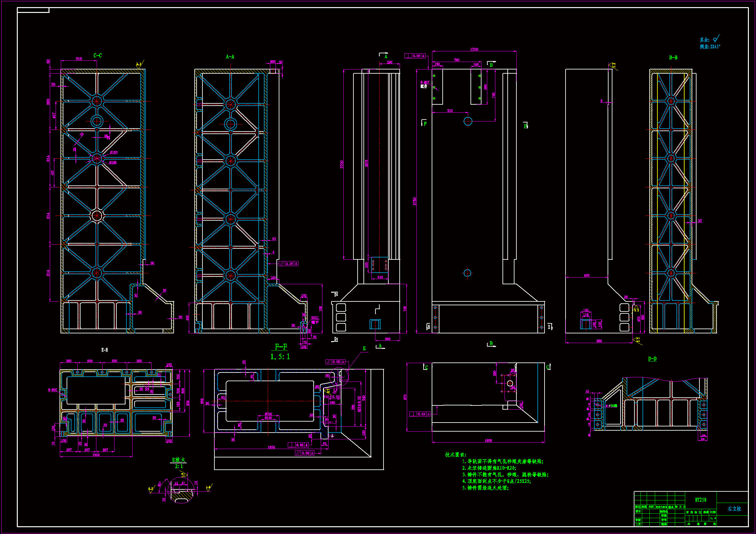Viewport: 756px width, 534px height.
Task: Click the 1600 dimension under the bottom view
Action: (488, 441)
